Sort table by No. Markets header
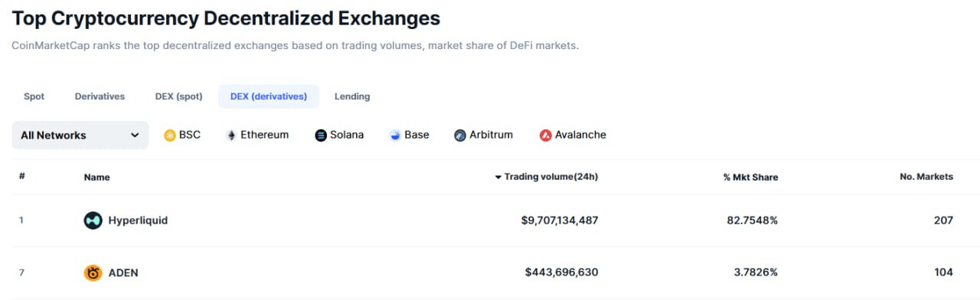 tap(926, 177)
